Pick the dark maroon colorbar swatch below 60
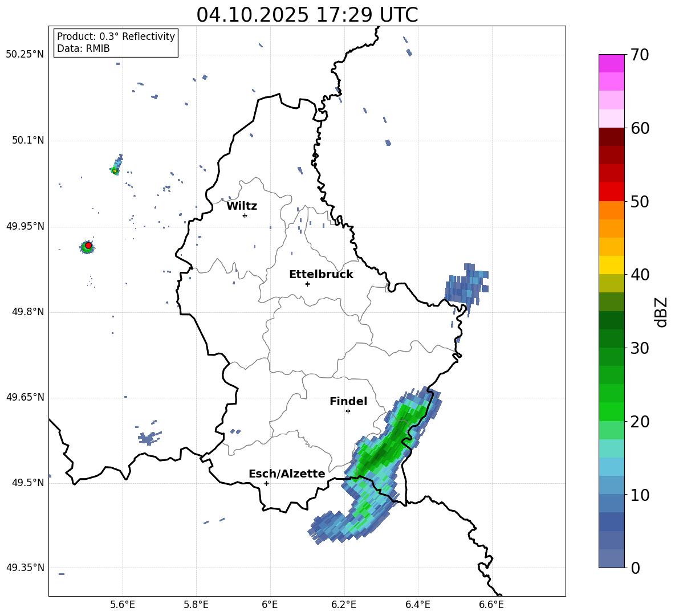The width and height of the screenshot is (675, 616). (612, 137)
